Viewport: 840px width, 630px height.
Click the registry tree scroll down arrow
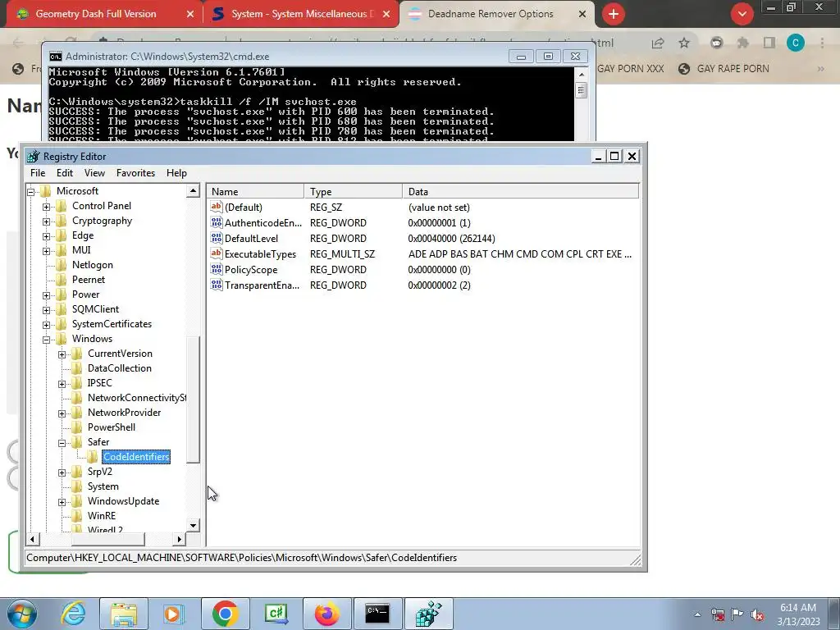193,526
